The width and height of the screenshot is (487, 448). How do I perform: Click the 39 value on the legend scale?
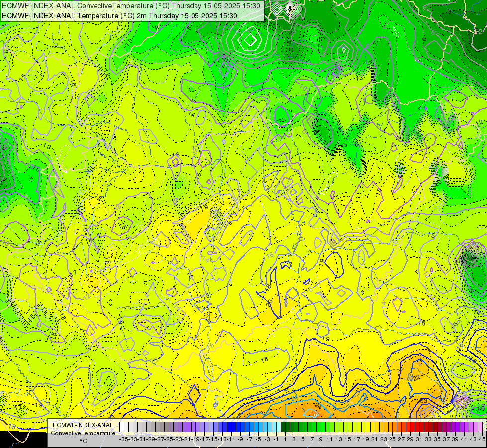tap(455, 439)
